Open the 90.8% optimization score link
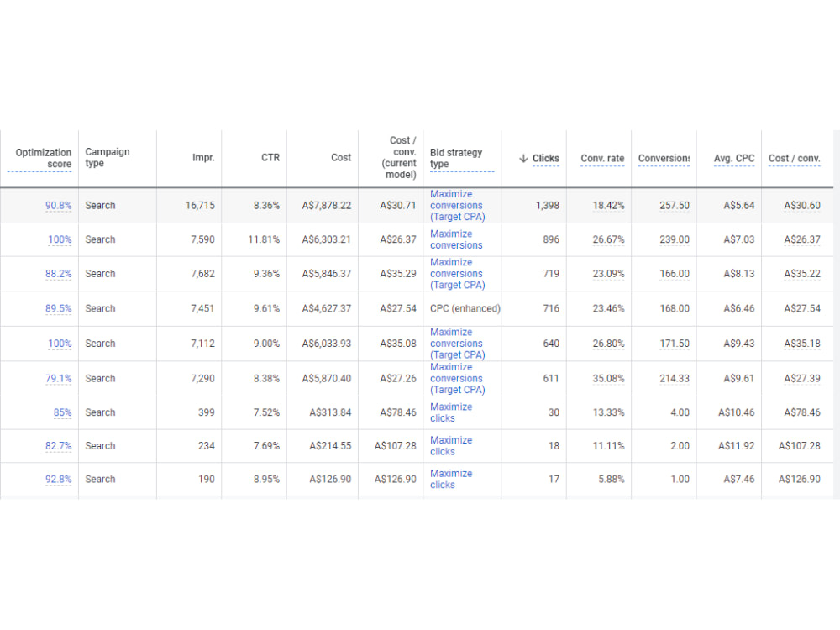Image resolution: width=840 pixels, height=630 pixels. point(59,205)
